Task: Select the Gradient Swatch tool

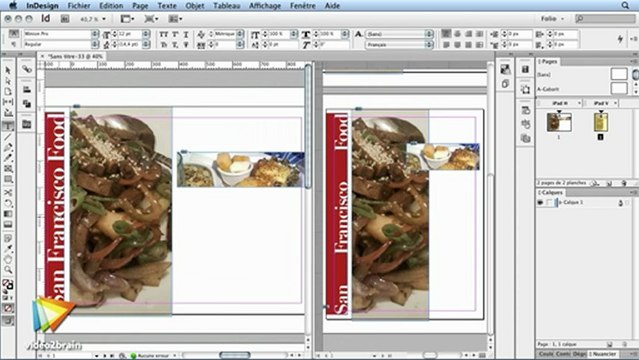Action: (8, 214)
